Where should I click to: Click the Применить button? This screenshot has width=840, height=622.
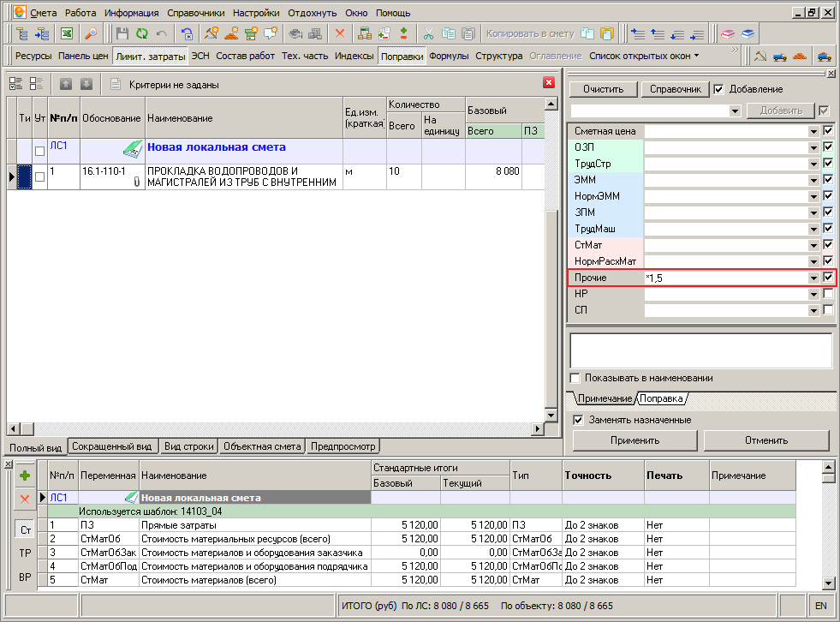pos(634,440)
